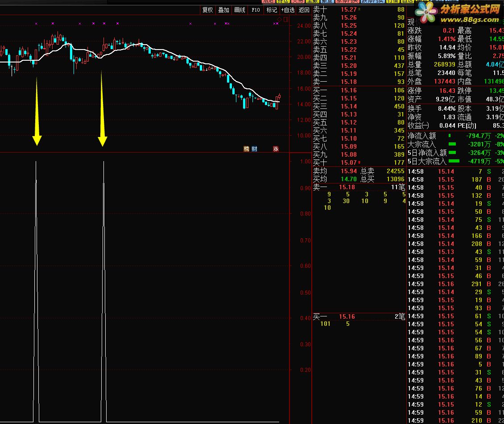The image size is (504, 424).
Task: Select the 卖六 15.23 order row
Action: 359,42
